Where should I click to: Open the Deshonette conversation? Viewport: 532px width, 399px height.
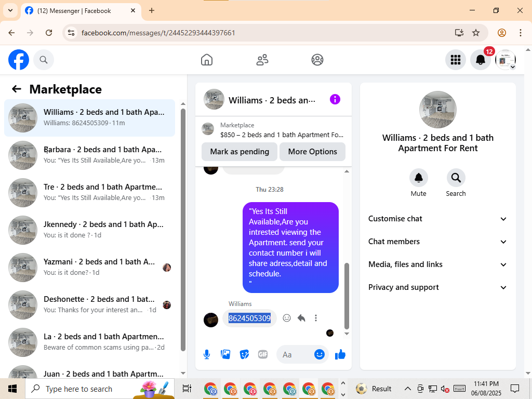tap(89, 304)
